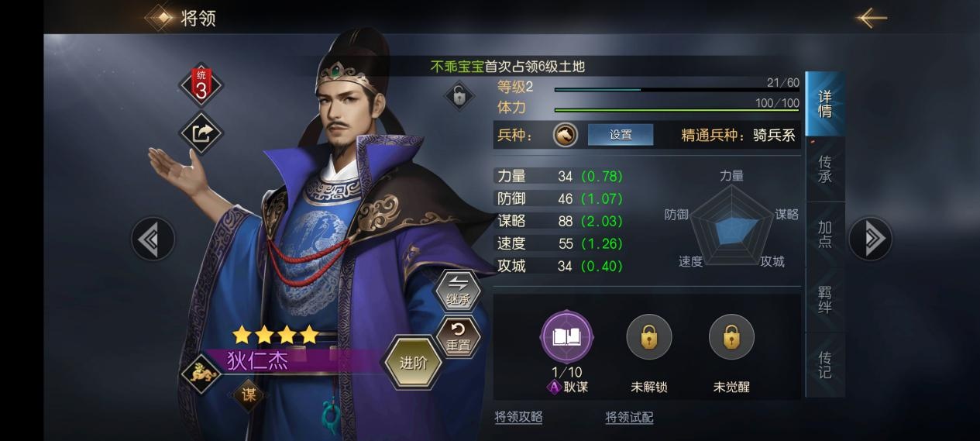Switch to the 加点 tab
980x441 pixels.
[x=825, y=234]
